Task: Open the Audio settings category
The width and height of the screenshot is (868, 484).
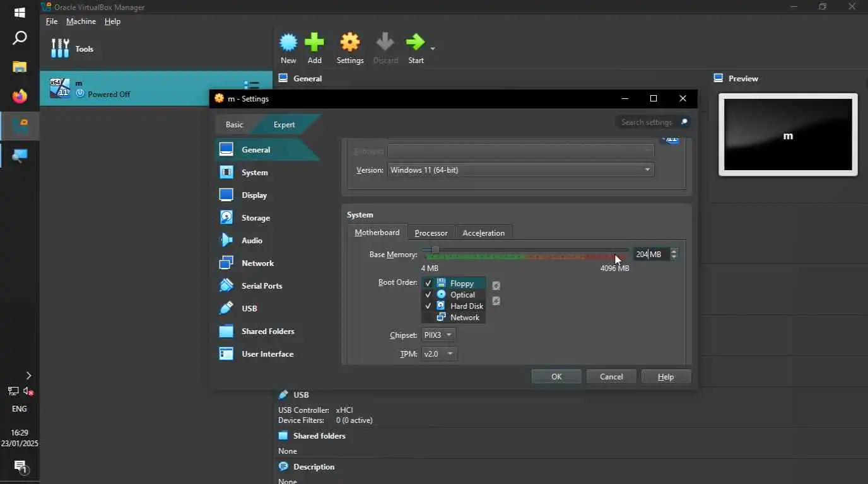Action: tap(267, 240)
